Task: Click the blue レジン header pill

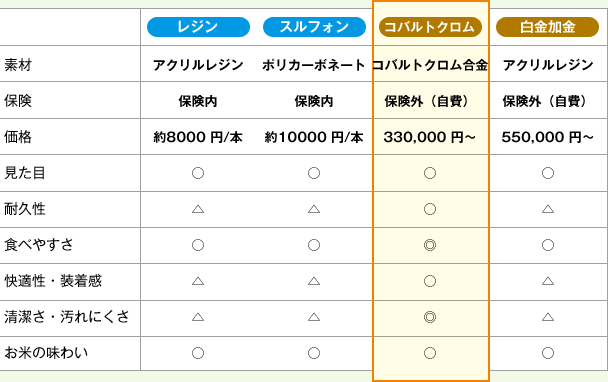Action: coord(198,27)
